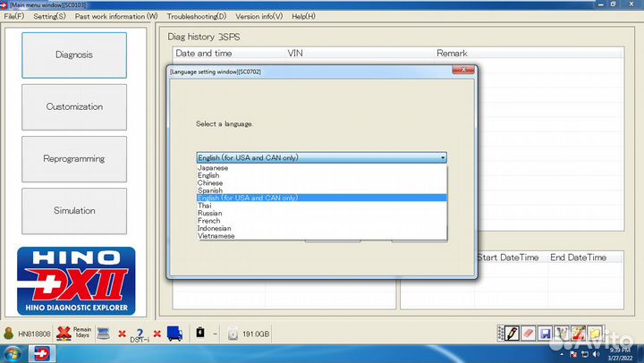644x363 pixels.
Task: Collapse the language dropdown arrow
Action: pyautogui.click(x=442, y=157)
